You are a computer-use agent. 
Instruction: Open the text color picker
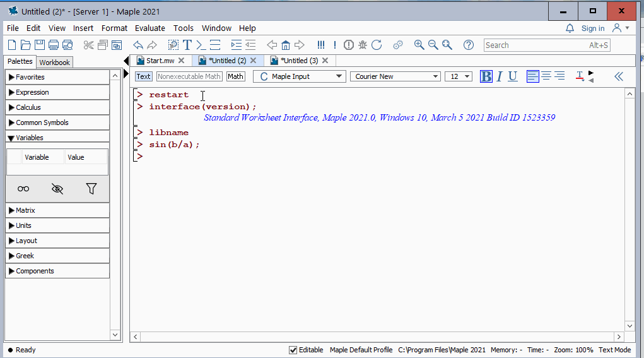[x=580, y=76]
